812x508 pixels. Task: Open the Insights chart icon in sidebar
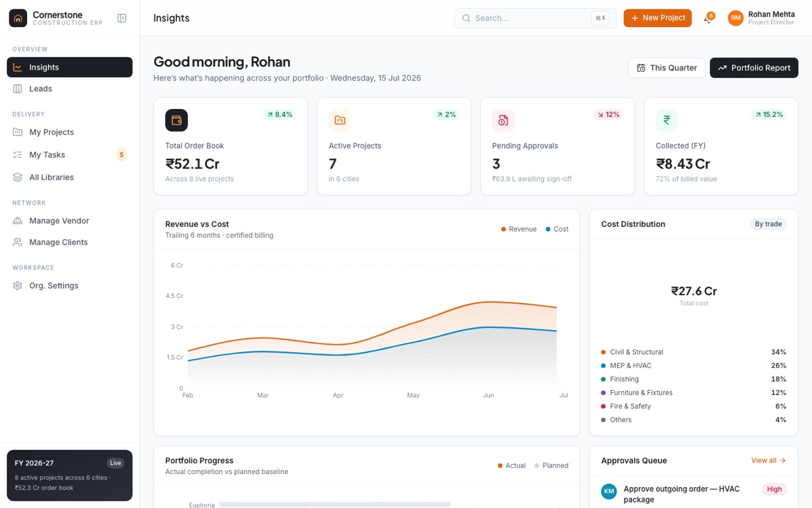pos(18,67)
